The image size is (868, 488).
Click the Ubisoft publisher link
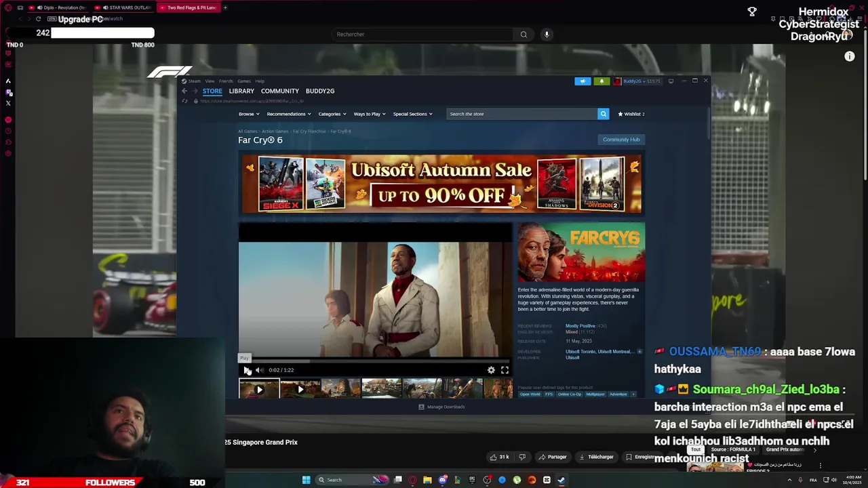572,358
